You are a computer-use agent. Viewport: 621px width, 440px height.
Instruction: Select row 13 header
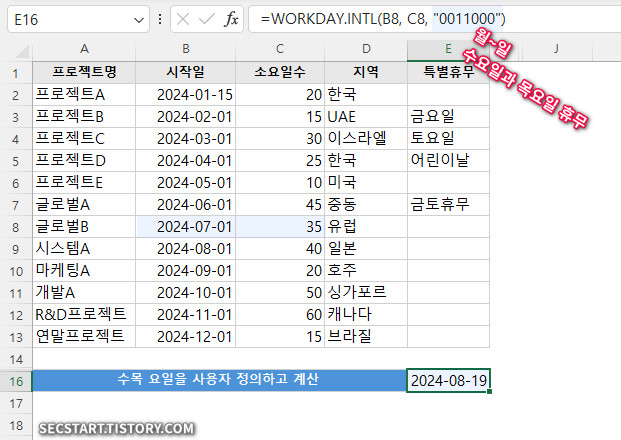click(15, 337)
